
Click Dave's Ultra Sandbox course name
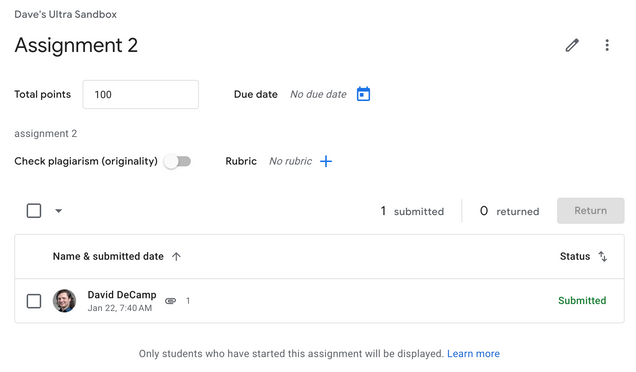coord(65,15)
